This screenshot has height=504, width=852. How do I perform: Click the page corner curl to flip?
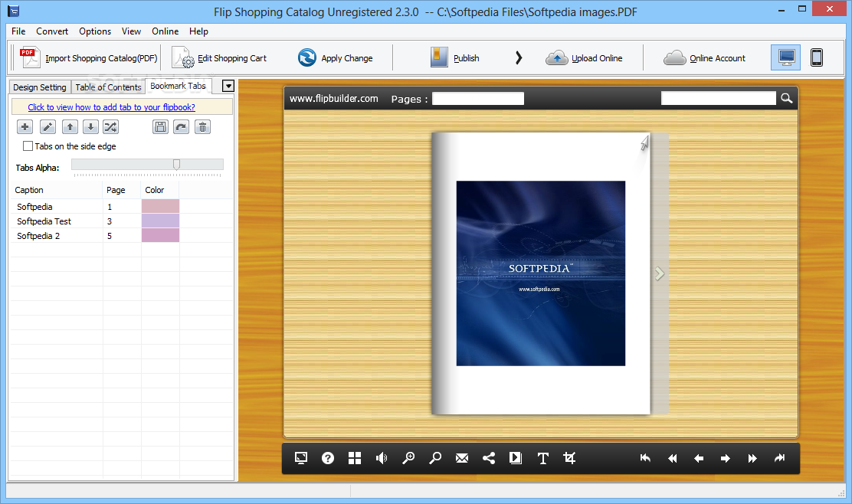click(x=644, y=142)
